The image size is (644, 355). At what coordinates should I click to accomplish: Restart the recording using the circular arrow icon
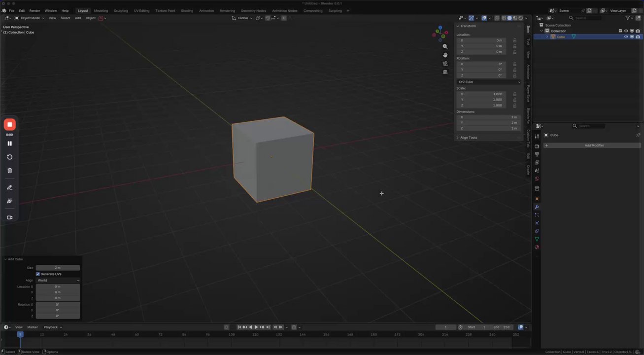[x=9, y=157]
